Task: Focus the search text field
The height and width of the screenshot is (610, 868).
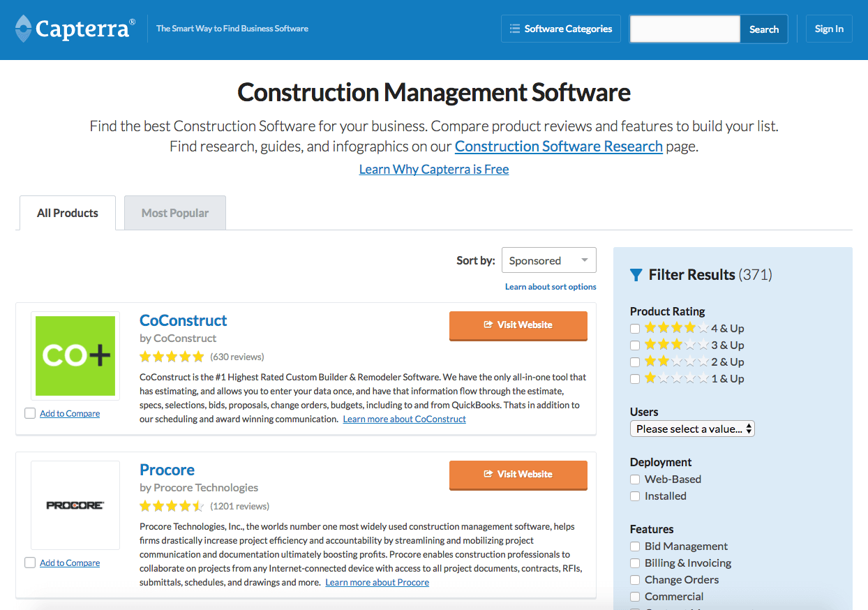Action: click(685, 29)
